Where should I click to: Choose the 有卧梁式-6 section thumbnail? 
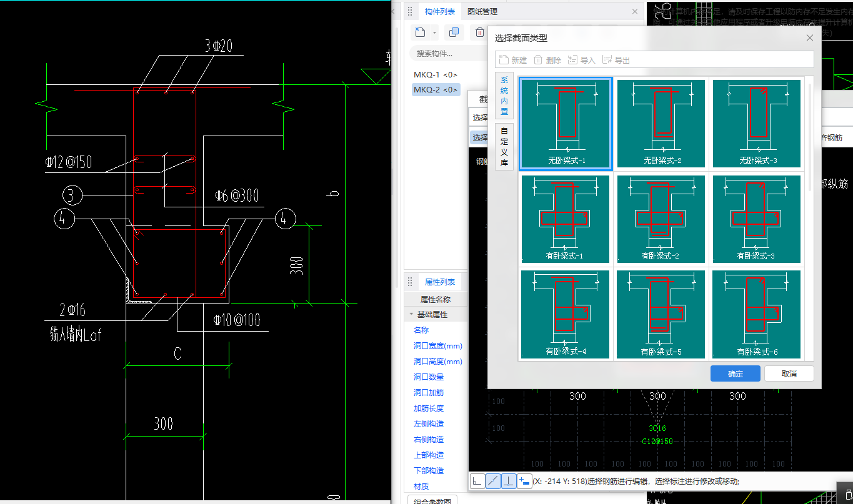tap(757, 314)
